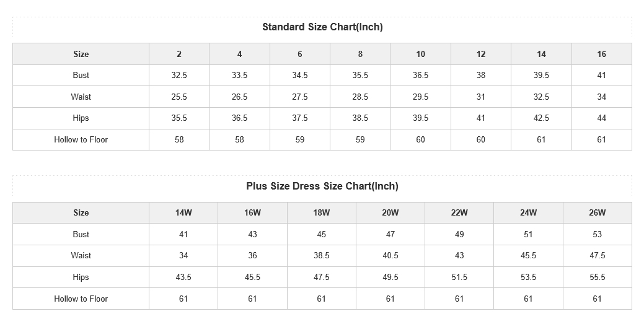
Task: Click the Hips label in standard chart
Action: tap(81, 118)
